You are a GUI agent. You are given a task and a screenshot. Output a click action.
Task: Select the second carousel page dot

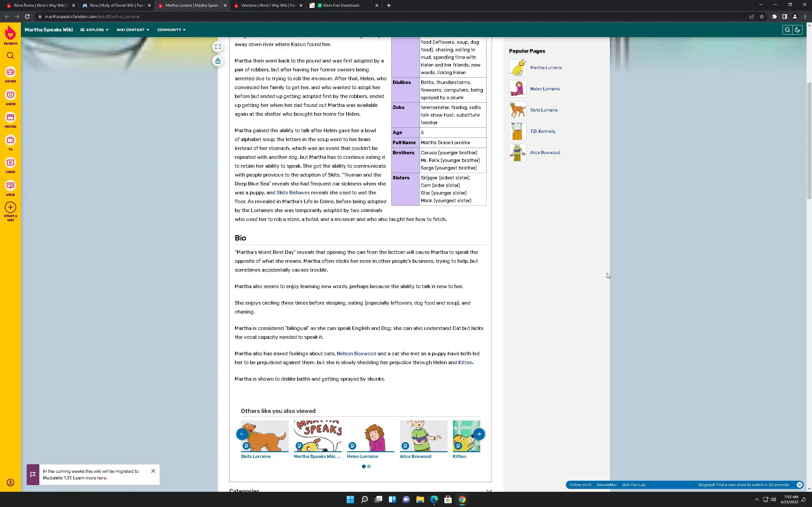(369, 466)
